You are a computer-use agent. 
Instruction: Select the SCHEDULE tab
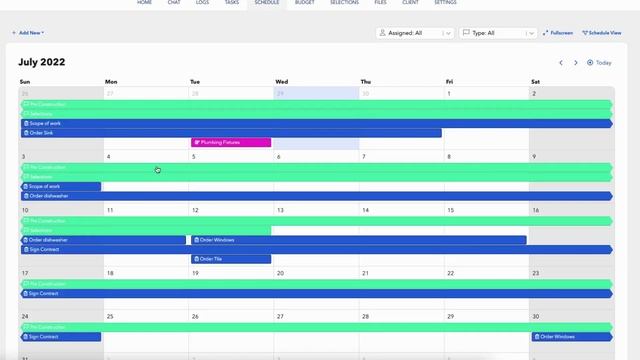[x=267, y=2]
